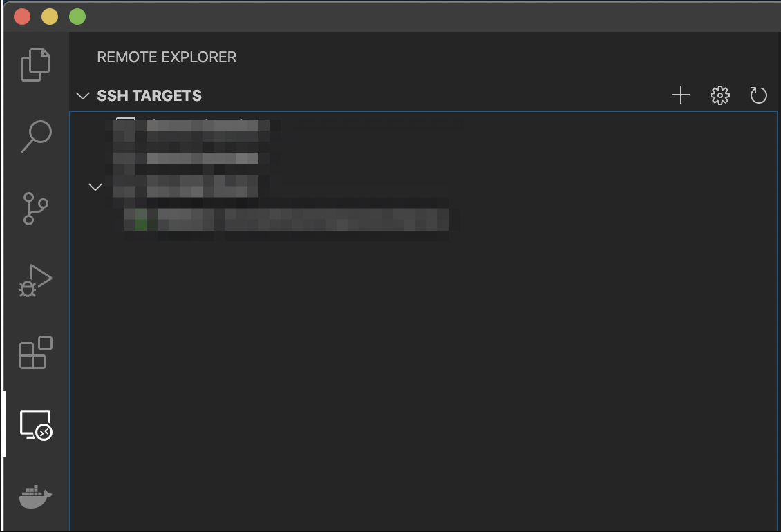This screenshot has width=781, height=532.
Task: Select the Remote Explorer icon
Action: [36, 426]
